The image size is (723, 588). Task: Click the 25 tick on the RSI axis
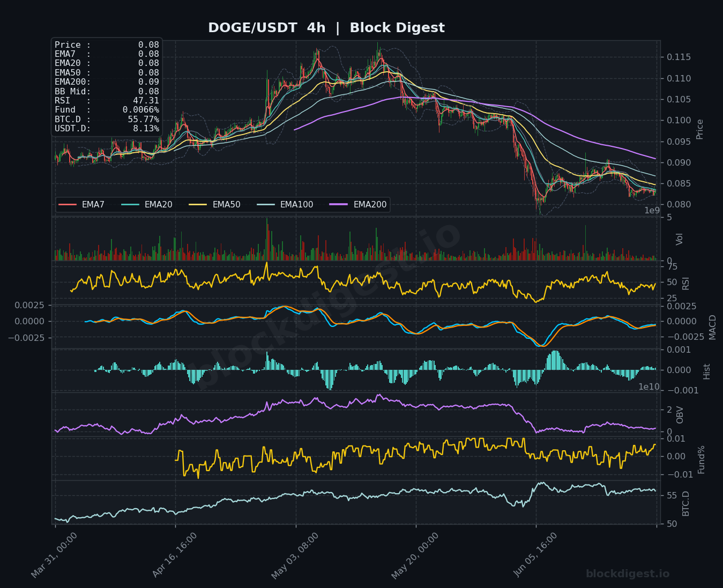pos(672,298)
